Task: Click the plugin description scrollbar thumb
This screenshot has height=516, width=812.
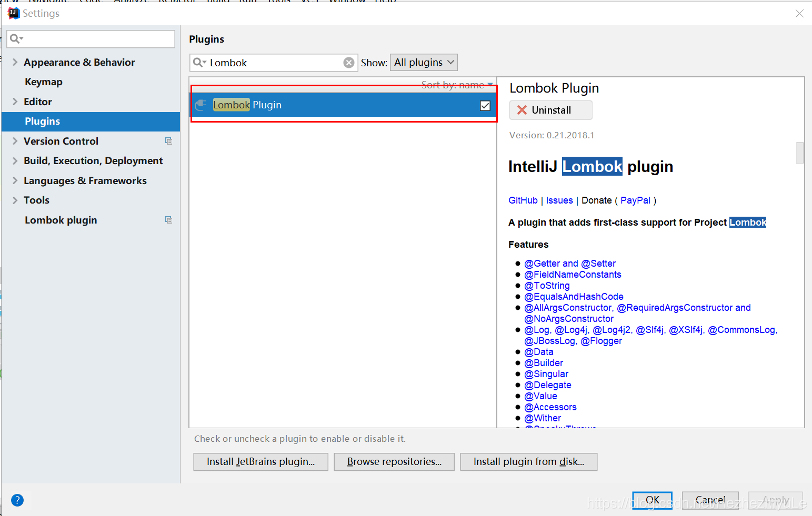Action: [800, 153]
